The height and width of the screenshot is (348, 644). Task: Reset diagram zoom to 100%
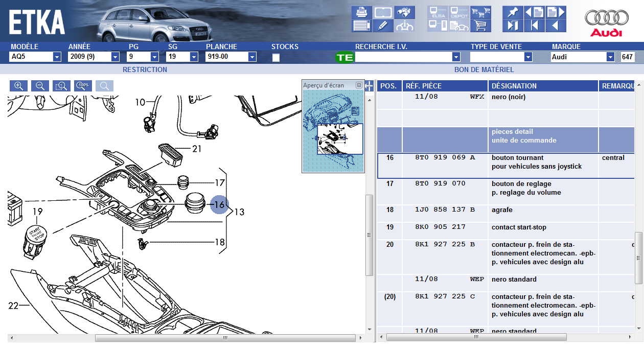pyautogui.click(x=83, y=86)
